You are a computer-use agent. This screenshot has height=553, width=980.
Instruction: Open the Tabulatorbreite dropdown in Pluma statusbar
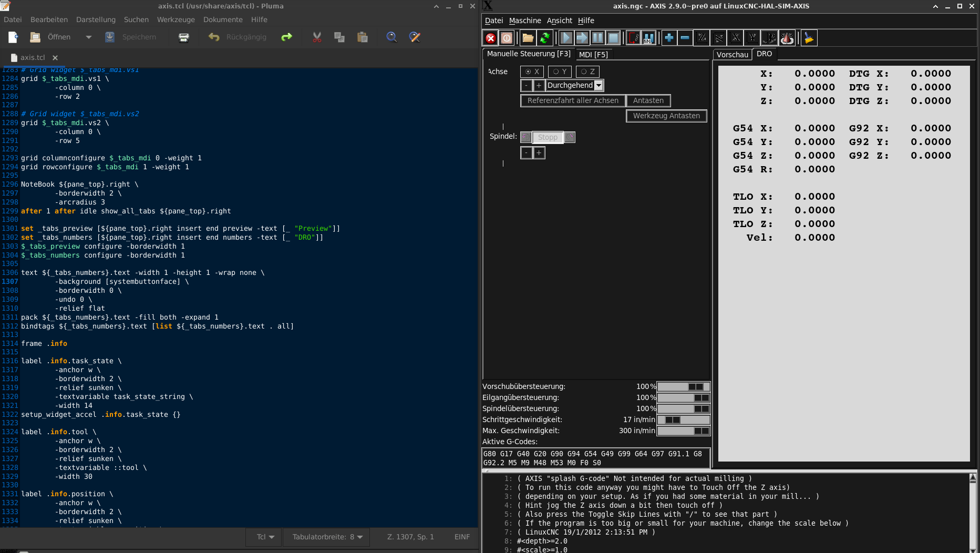(x=360, y=537)
